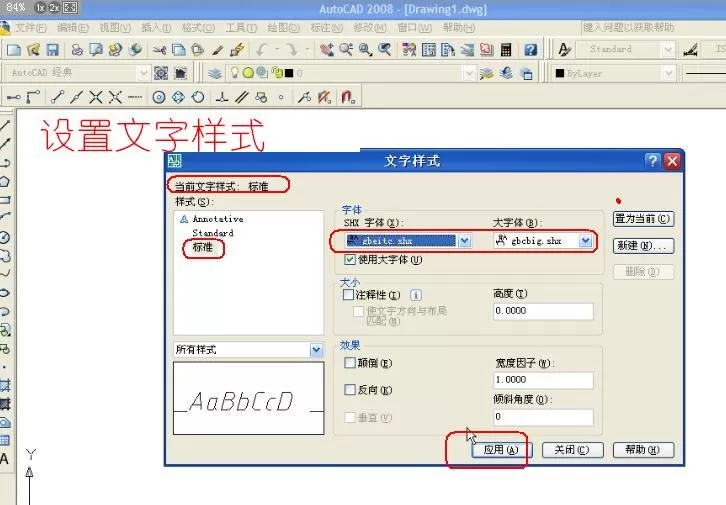
Task: Click the Undo arrow icon
Action: [262, 49]
